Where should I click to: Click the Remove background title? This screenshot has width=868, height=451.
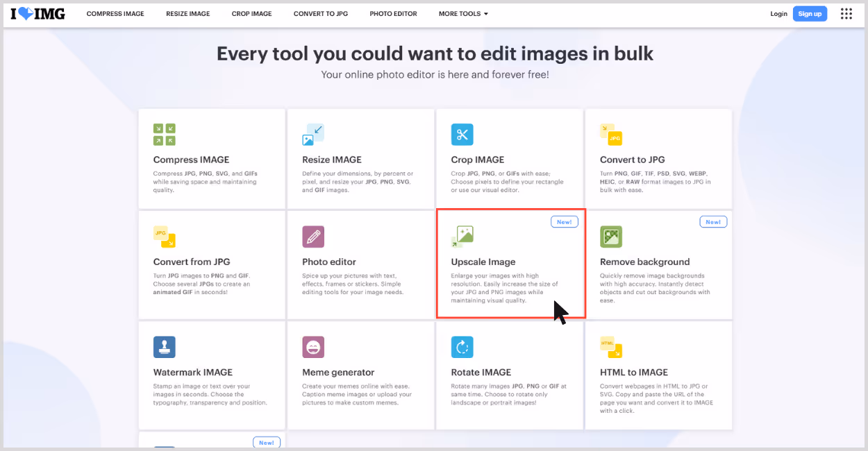click(645, 262)
